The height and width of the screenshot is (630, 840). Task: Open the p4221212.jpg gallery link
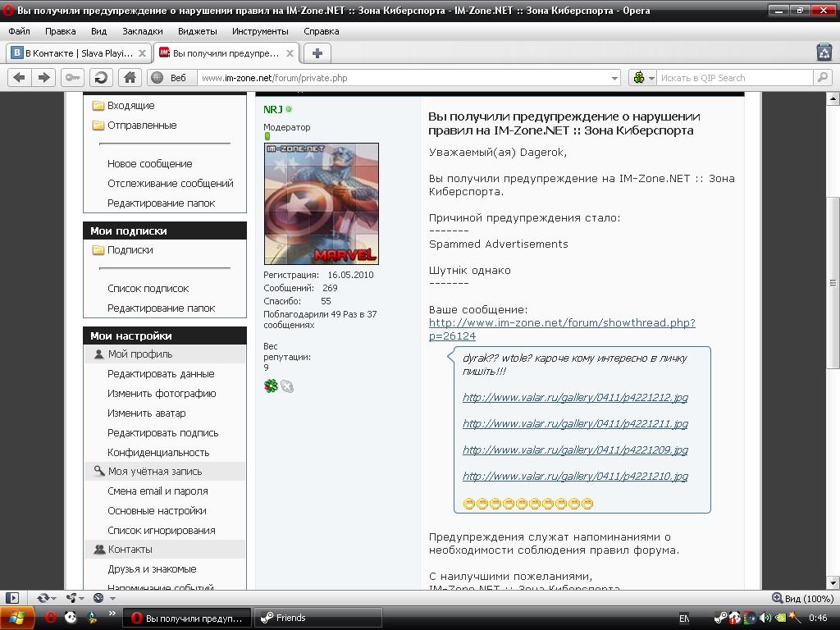575,398
